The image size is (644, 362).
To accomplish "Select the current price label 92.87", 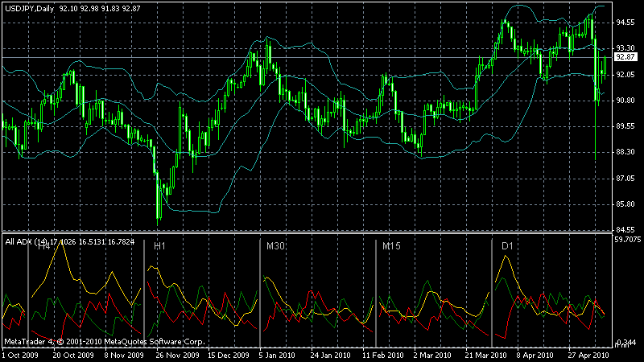I will [625, 57].
